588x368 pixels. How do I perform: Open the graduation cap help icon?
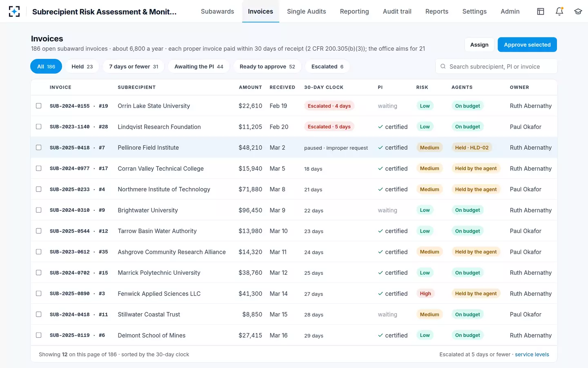coord(578,11)
